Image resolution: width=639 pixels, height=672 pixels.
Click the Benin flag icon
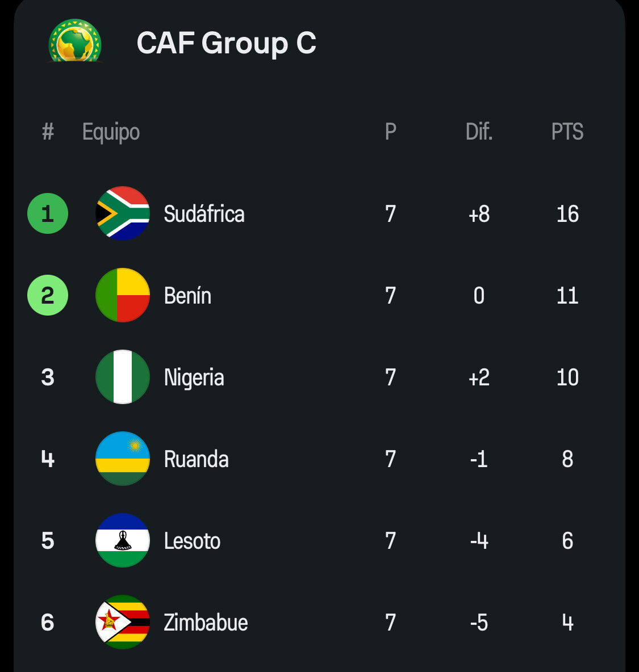pos(123,295)
